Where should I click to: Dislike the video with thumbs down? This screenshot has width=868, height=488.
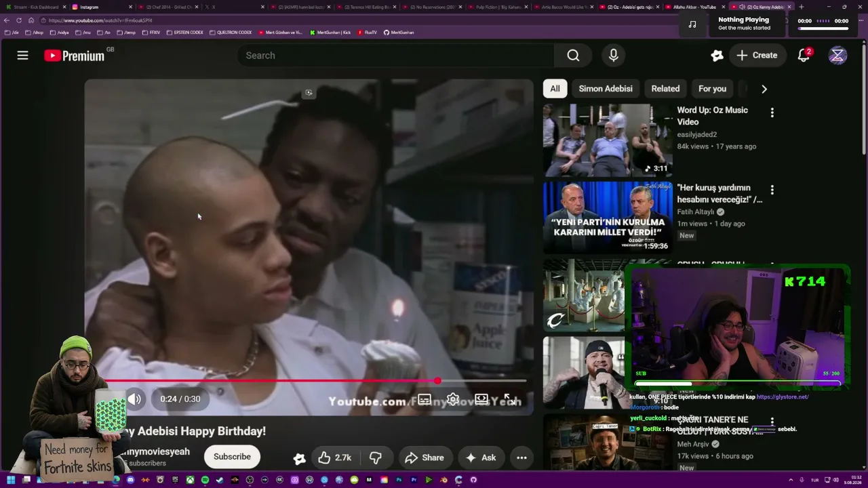376,457
